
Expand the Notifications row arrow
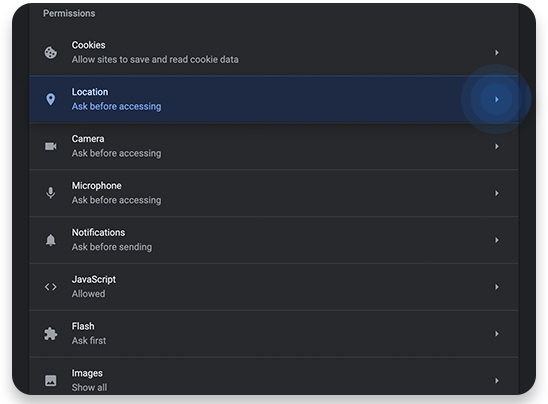tap(497, 240)
